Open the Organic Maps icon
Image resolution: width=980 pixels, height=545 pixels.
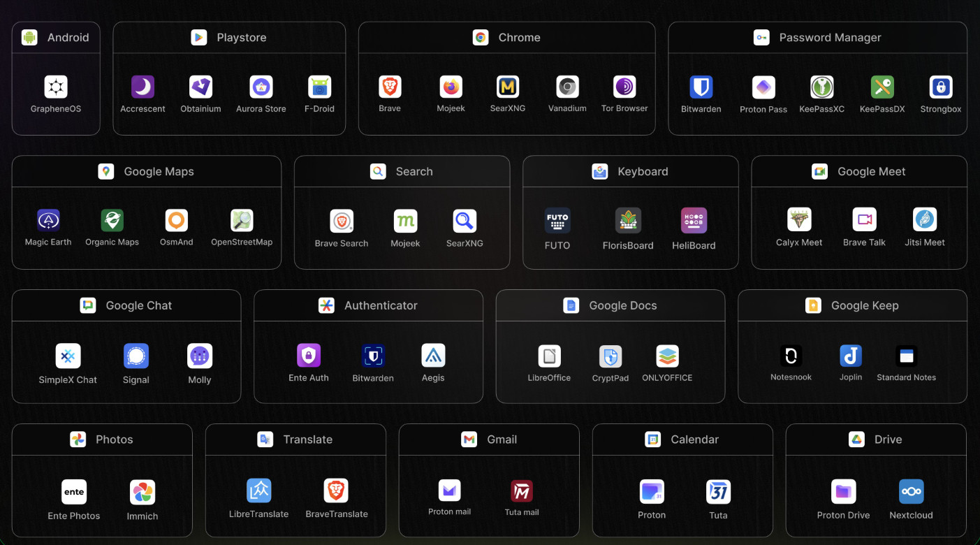pyautogui.click(x=112, y=221)
